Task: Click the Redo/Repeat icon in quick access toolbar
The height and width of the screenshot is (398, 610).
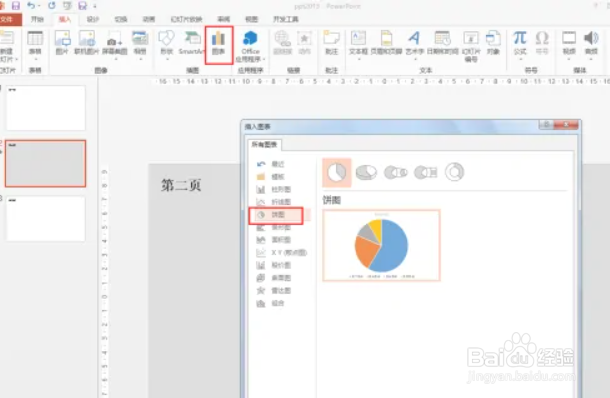Action: (51, 5)
